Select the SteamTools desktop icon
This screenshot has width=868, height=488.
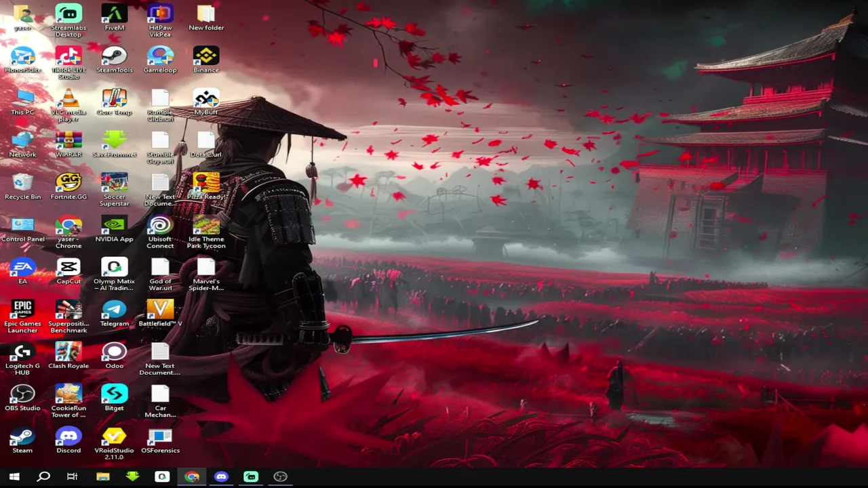115,60
